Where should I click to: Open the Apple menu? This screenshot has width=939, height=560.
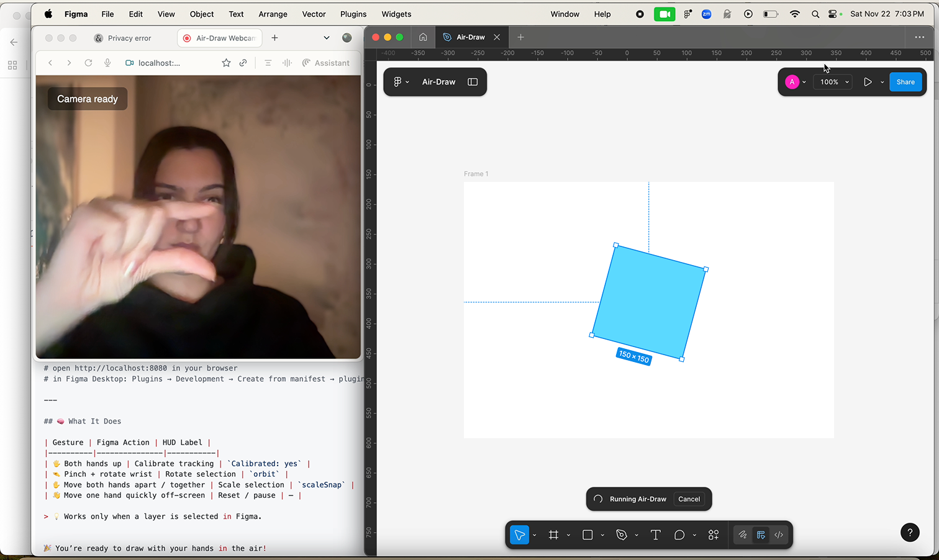(48, 14)
